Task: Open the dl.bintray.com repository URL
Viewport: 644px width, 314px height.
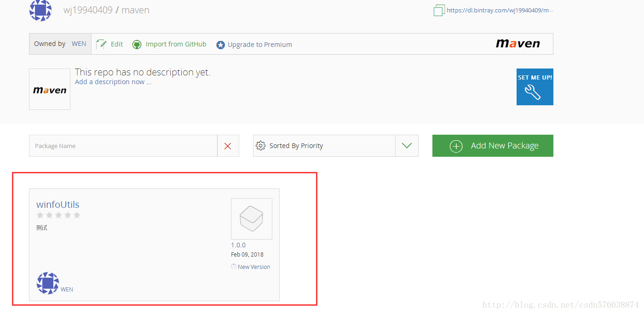Action: click(500, 10)
